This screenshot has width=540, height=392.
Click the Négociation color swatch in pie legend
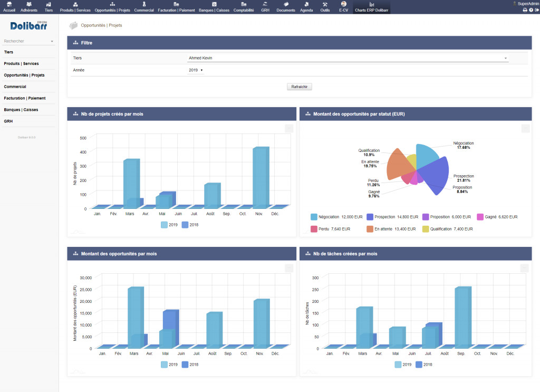point(314,217)
